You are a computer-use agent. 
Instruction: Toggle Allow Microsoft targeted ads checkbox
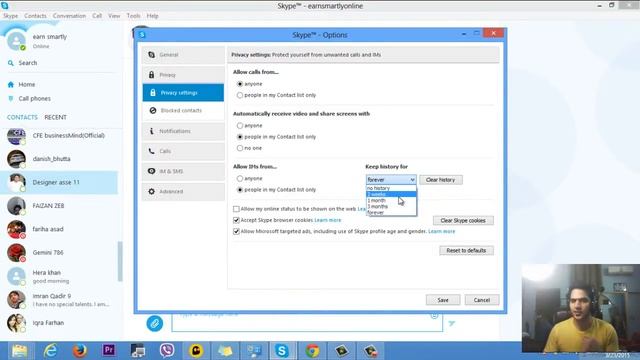(x=236, y=231)
